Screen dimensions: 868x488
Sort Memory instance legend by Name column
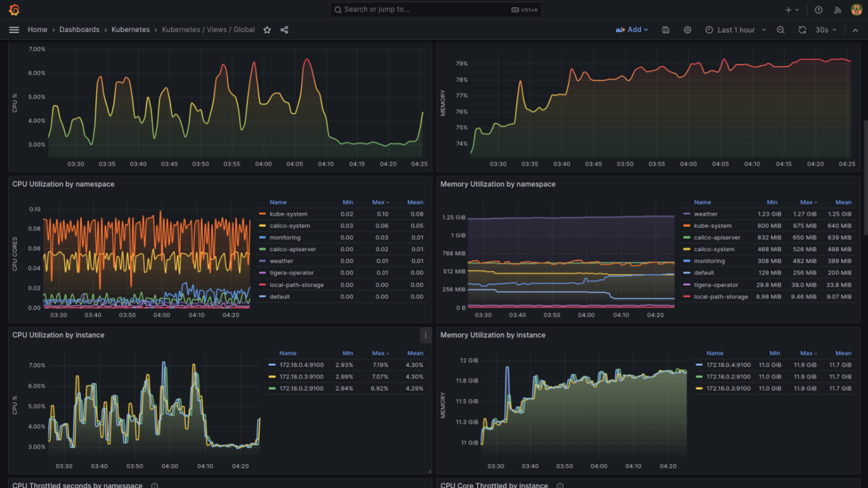(x=715, y=353)
